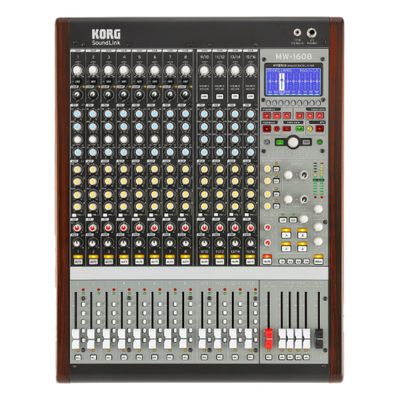Adjust the topmost blue EQ knob on channel 2
Viewport: 400px width, 400px height.
point(93,114)
